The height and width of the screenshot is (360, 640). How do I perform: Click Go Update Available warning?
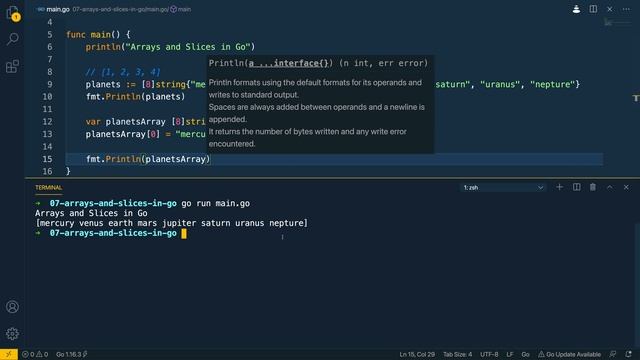tap(569, 354)
